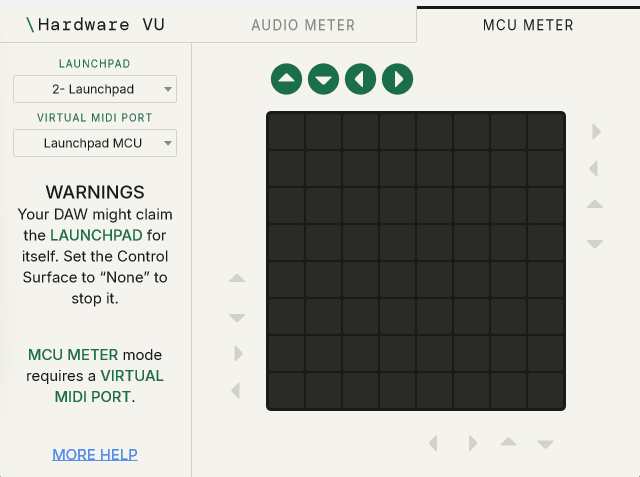Viewport: 640px width, 477px height.
Task: Click the top-left pad of the grid
Action: pyautogui.click(x=287, y=131)
